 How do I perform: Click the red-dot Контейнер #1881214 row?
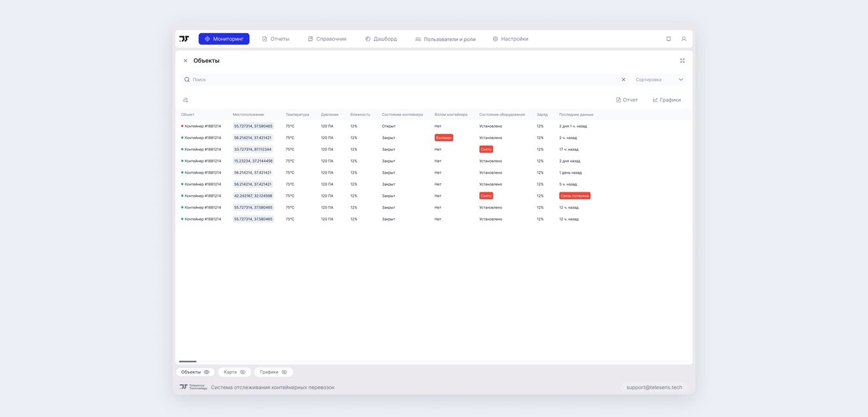coord(434,126)
